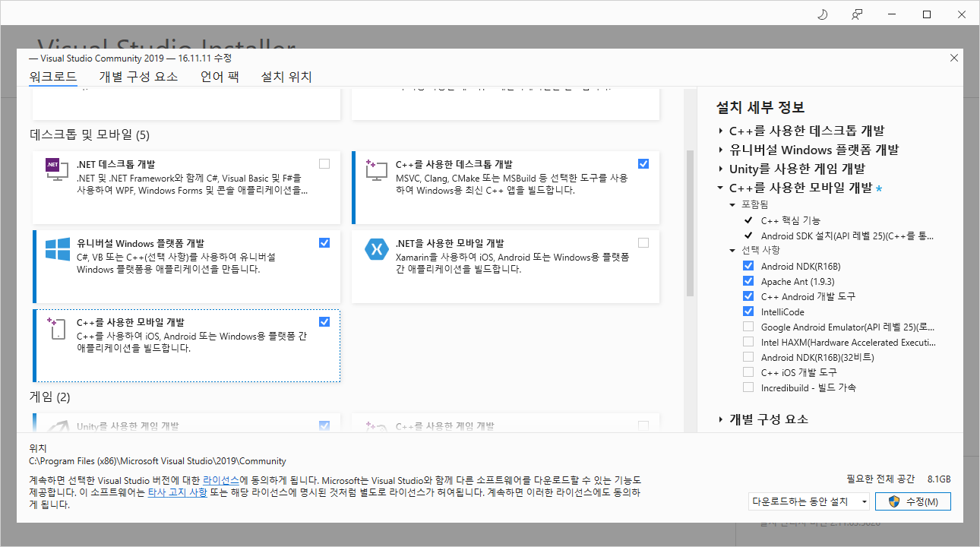Viewport: 980px width, 547px height.
Task: Click the C++ desktop development workload icon
Action: click(377, 169)
